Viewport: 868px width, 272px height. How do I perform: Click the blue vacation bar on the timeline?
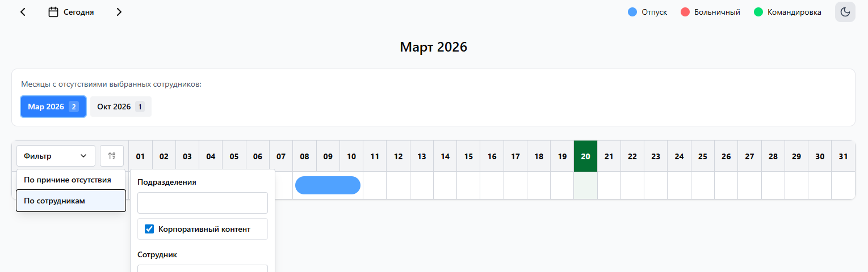click(x=328, y=185)
